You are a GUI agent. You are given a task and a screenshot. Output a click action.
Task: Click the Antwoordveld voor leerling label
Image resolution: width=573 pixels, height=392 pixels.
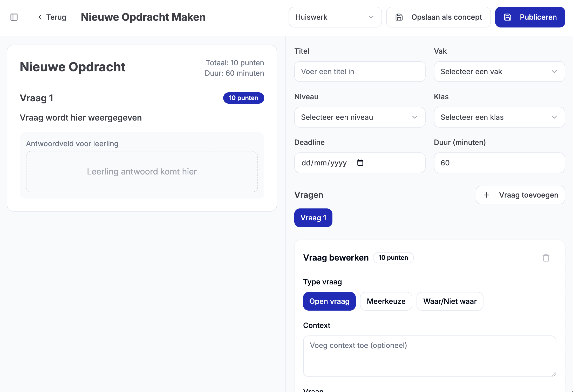(72, 144)
